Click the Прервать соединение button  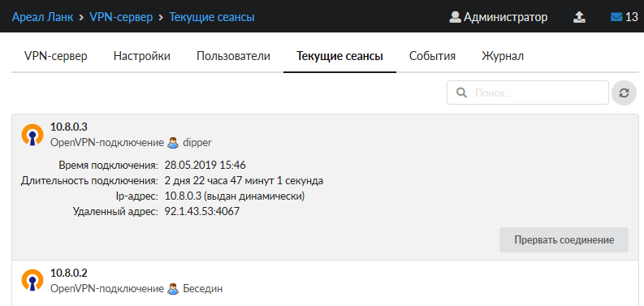coord(564,240)
